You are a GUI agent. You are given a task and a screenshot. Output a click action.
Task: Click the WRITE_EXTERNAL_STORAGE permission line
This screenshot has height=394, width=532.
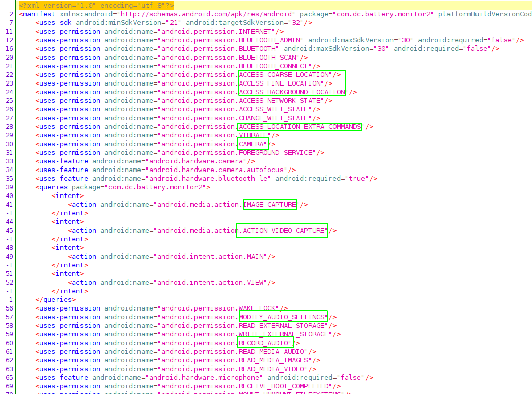pyautogui.click(x=188, y=334)
